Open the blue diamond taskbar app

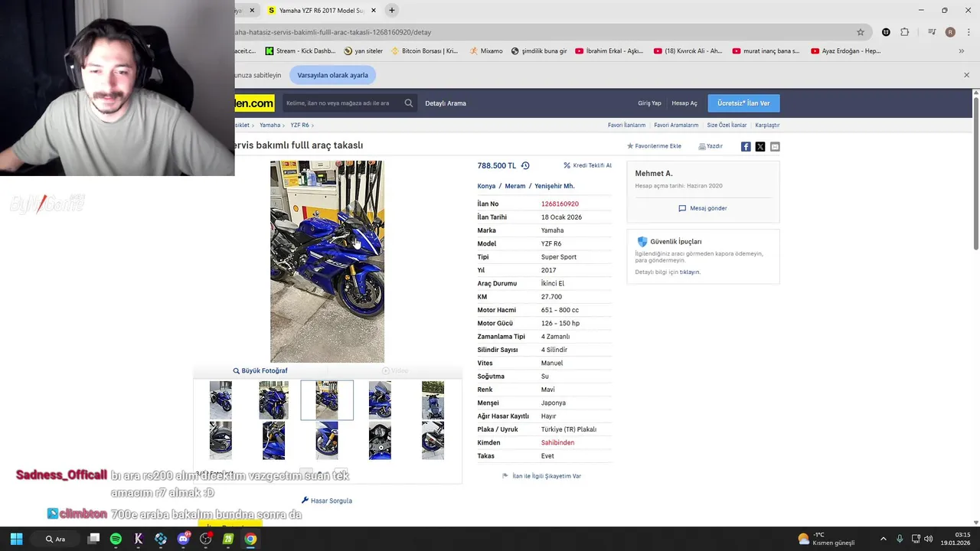pyautogui.click(x=161, y=539)
